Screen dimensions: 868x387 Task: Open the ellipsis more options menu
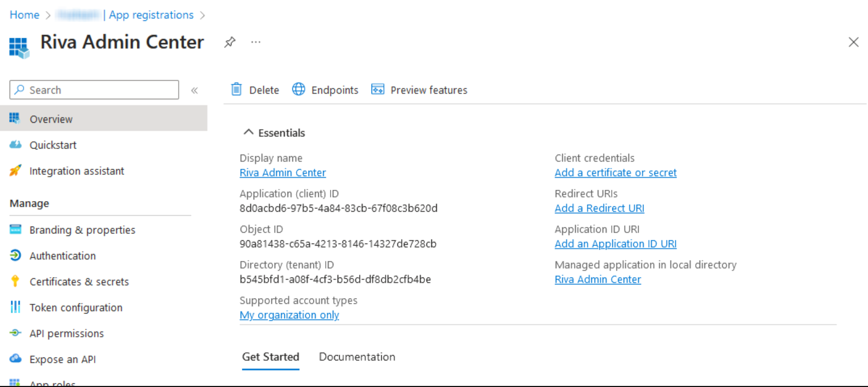(x=256, y=42)
